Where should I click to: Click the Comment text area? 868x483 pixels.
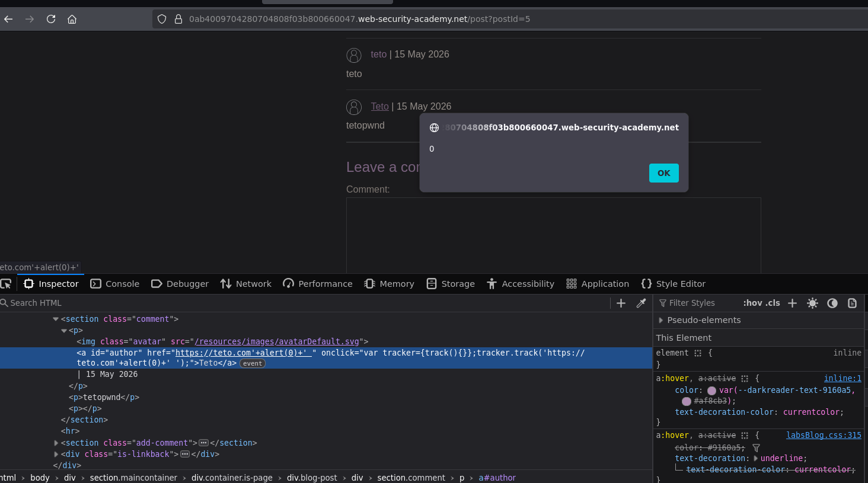point(553,235)
